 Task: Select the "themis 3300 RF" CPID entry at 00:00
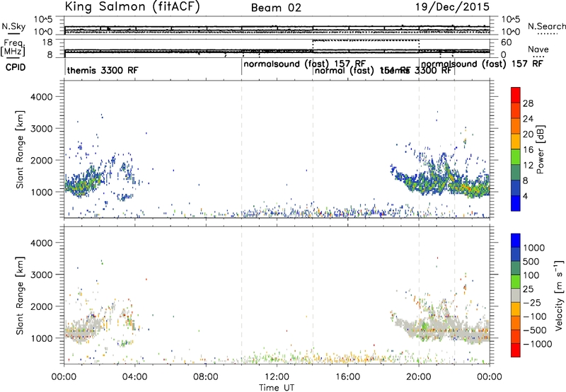click(103, 70)
